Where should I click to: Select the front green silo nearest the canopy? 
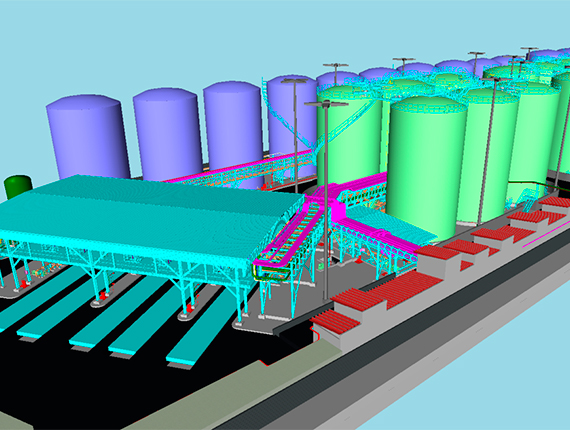click(426, 168)
